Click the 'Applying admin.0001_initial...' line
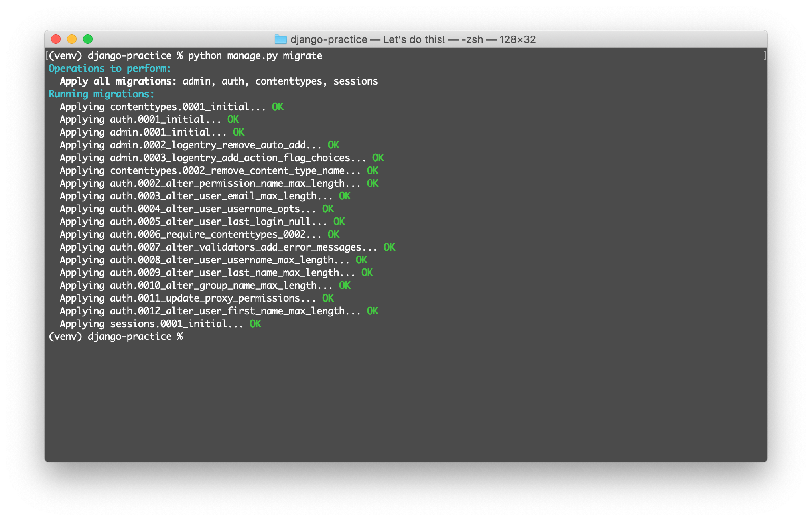Screen dimensions: 812x521 coord(152,132)
